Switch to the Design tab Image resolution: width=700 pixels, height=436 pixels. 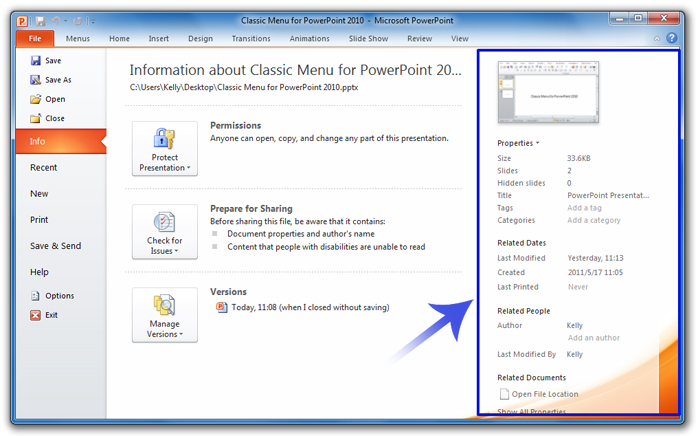[200, 38]
